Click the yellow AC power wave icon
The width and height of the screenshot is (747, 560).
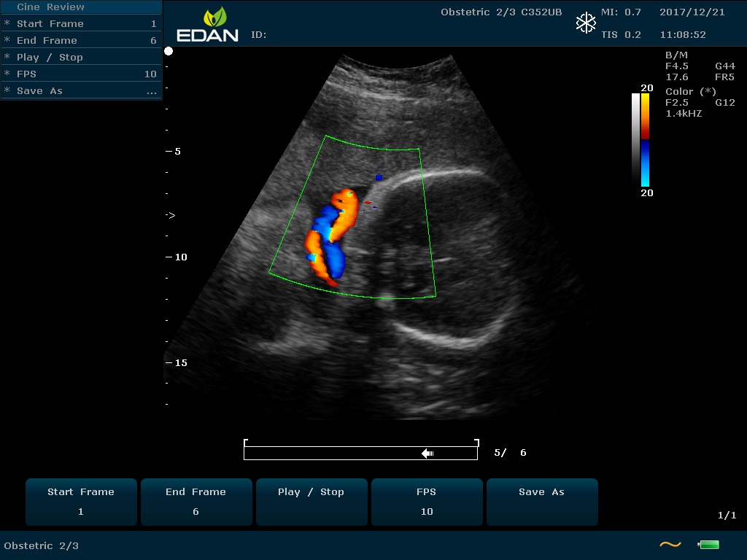tap(670, 545)
